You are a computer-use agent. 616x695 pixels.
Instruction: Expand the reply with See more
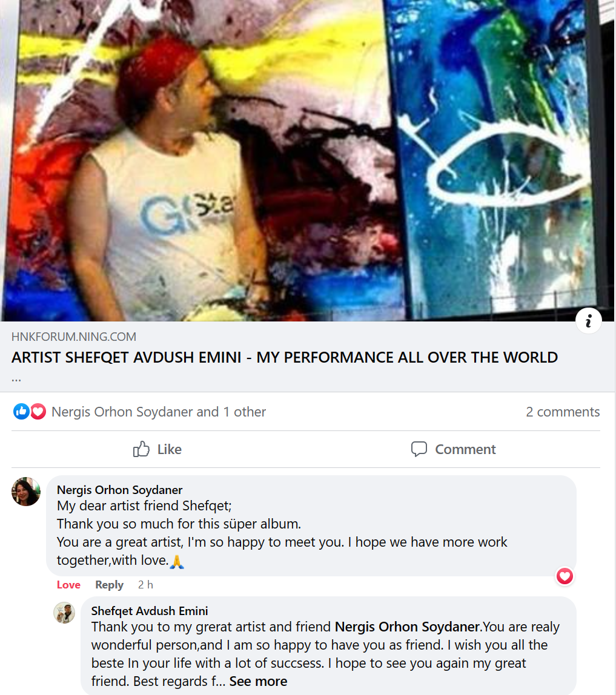tap(258, 681)
